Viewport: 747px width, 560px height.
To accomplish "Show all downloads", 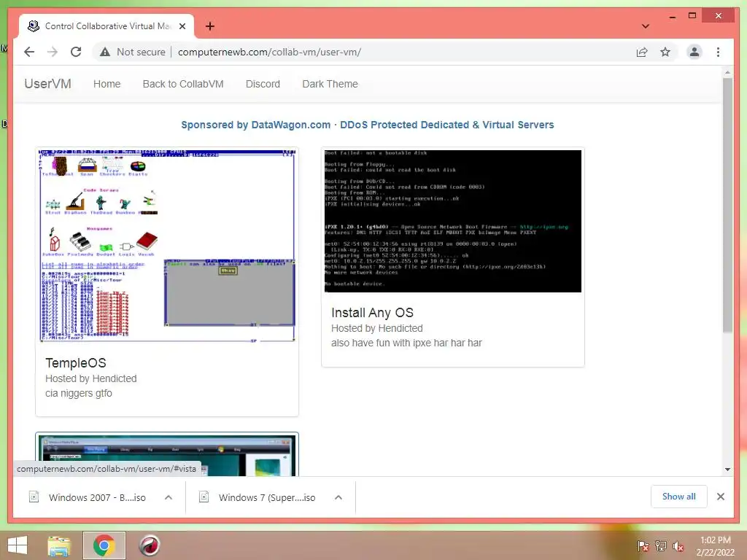I will 679,497.
